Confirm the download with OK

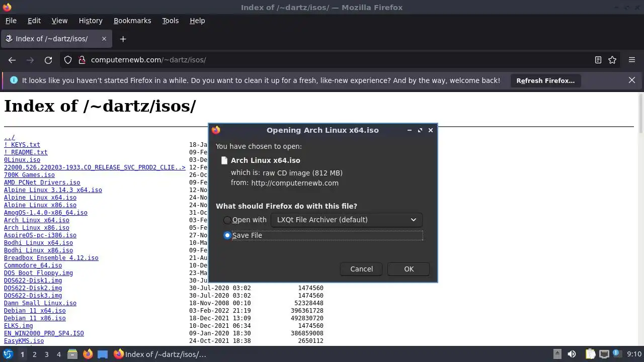pyautogui.click(x=409, y=269)
